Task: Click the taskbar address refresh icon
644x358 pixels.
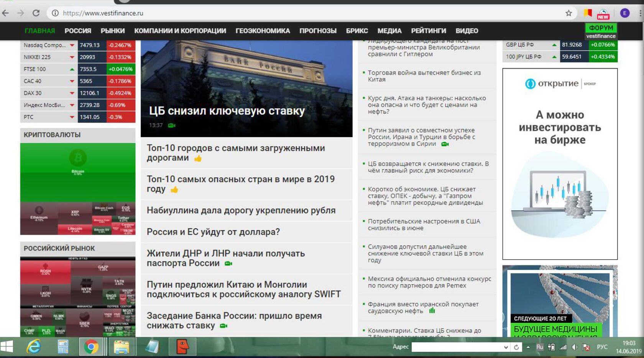Action: pos(516,347)
